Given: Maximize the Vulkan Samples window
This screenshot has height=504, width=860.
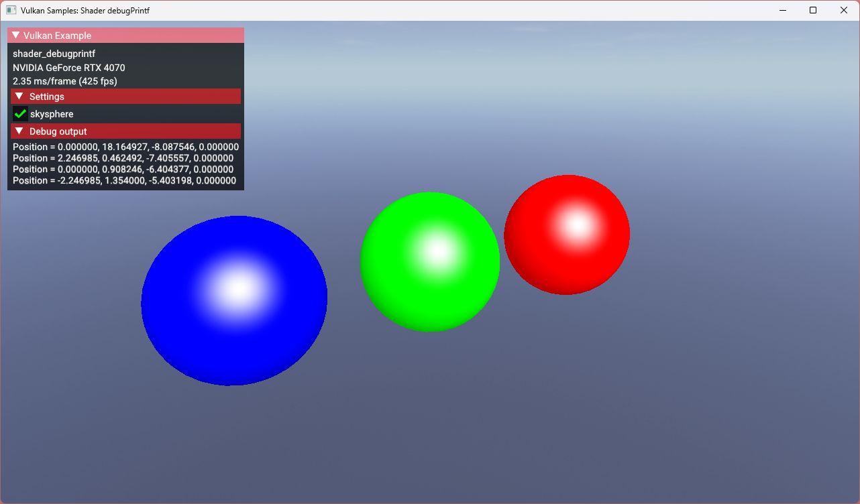Looking at the screenshot, I should (x=813, y=10).
